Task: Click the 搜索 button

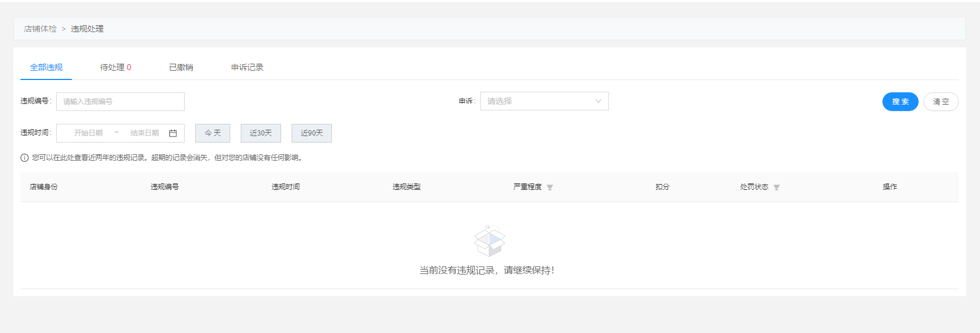Action: tap(901, 102)
